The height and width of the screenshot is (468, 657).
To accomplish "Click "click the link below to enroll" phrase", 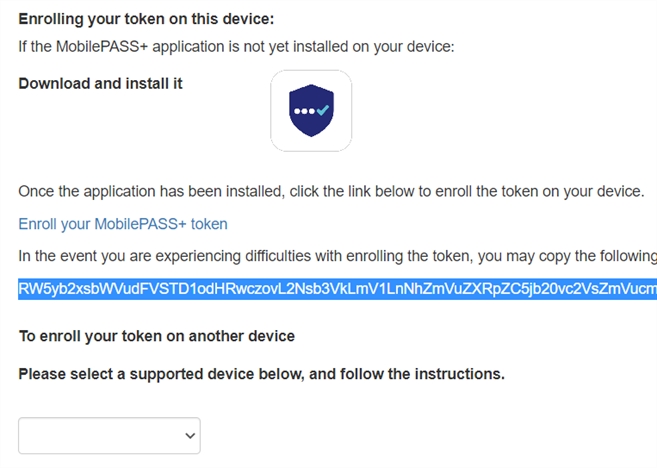I will tap(400, 191).
